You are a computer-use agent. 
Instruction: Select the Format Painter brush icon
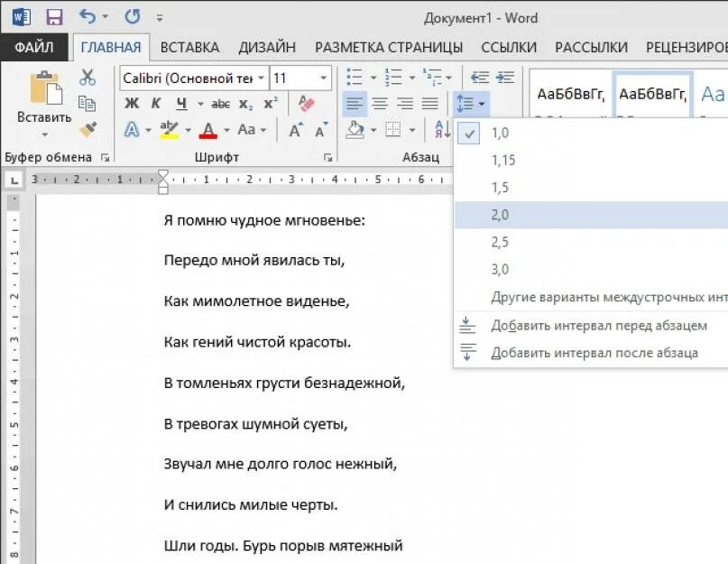(x=88, y=129)
